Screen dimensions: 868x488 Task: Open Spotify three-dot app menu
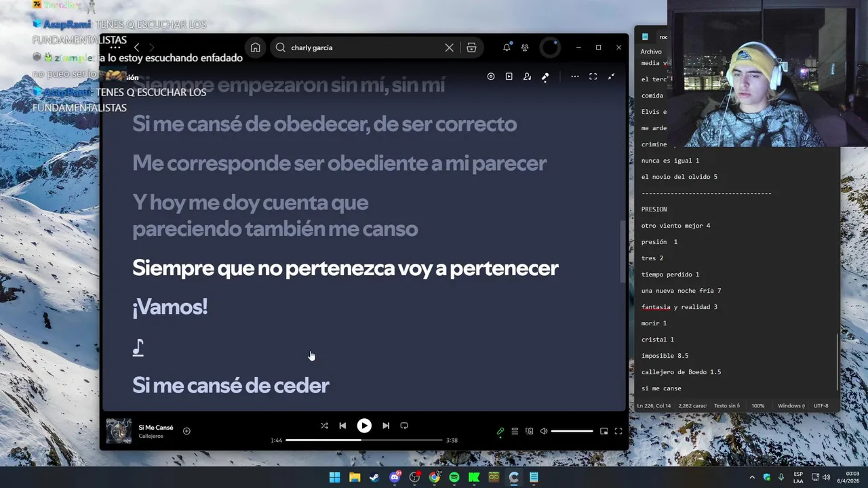115,47
